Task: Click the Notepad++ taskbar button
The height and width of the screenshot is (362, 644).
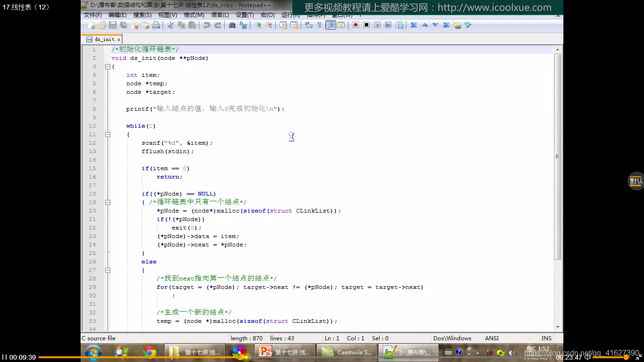Action: 408,352
